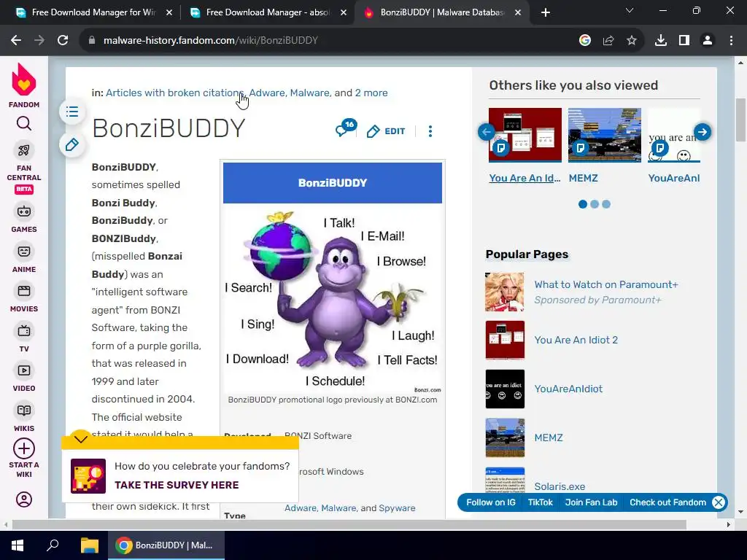Click the Google icon in address bar
This screenshot has width=747, height=560.
tap(585, 41)
